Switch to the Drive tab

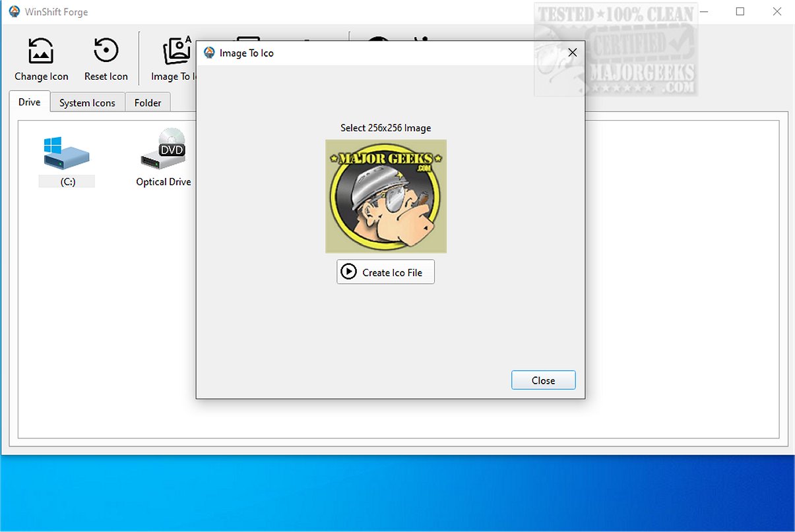coord(30,102)
